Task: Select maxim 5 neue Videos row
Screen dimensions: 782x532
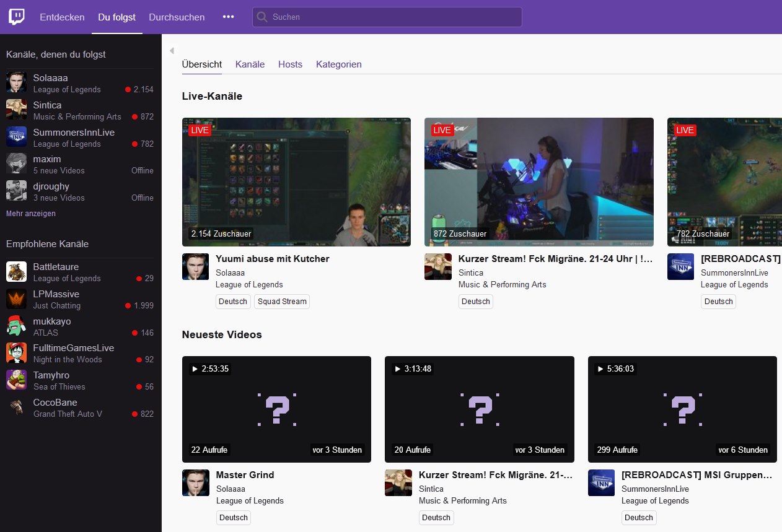Action: (x=80, y=164)
